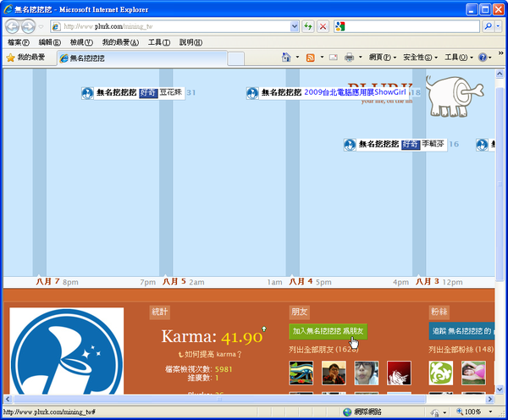Open the 我的最愛(A) menu
The image size is (508, 420).
click(120, 42)
